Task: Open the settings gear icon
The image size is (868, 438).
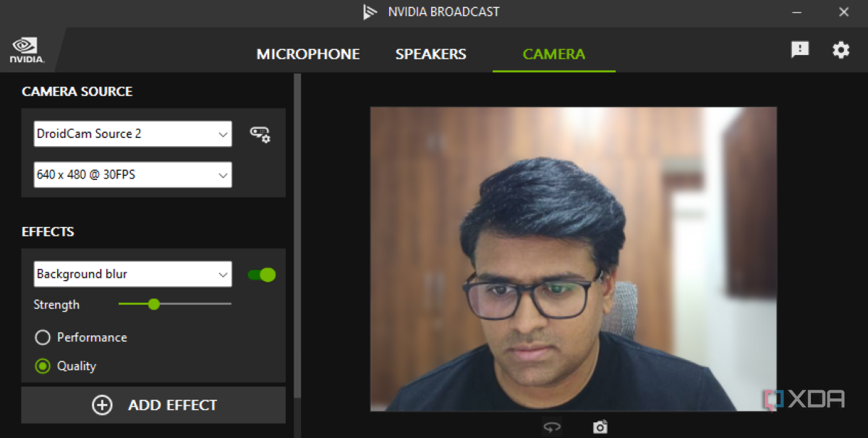Action: tap(841, 50)
